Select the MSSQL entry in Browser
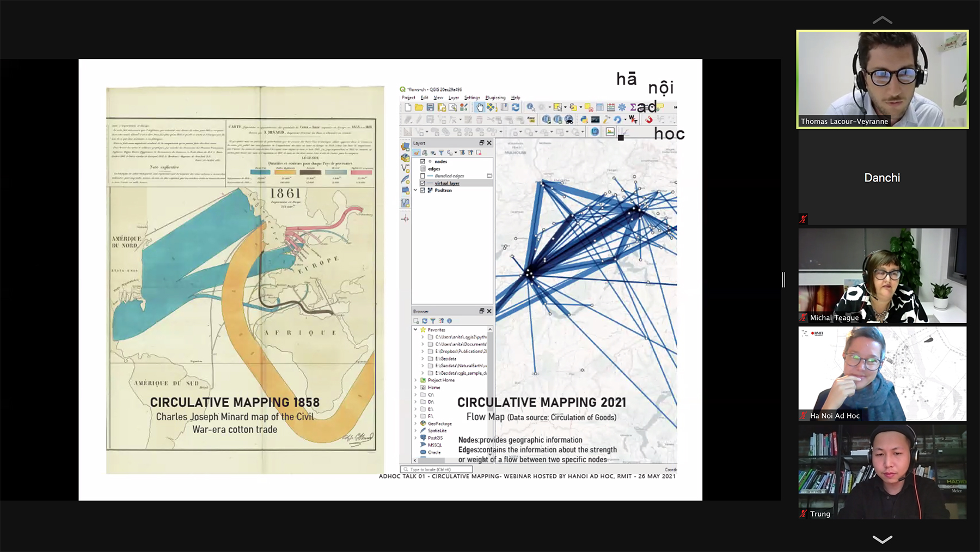Image resolution: width=980 pixels, height=552 pixels. click(434, 445)
